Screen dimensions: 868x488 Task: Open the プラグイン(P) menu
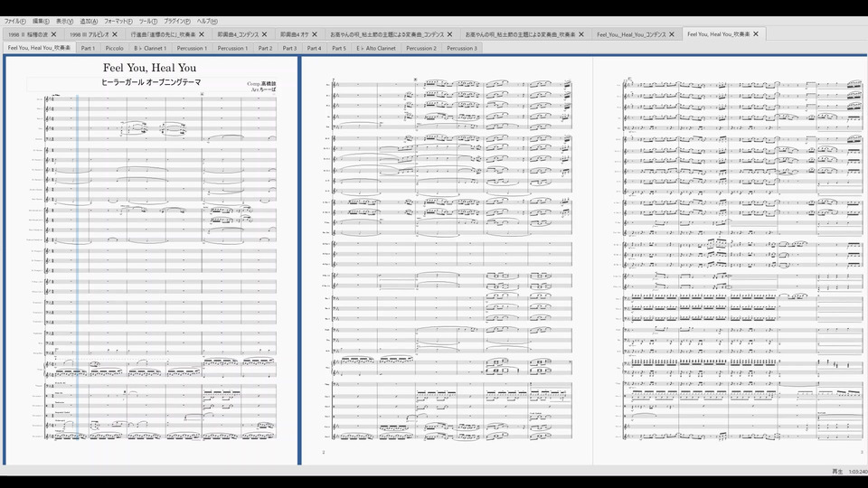tap(176, 21)
